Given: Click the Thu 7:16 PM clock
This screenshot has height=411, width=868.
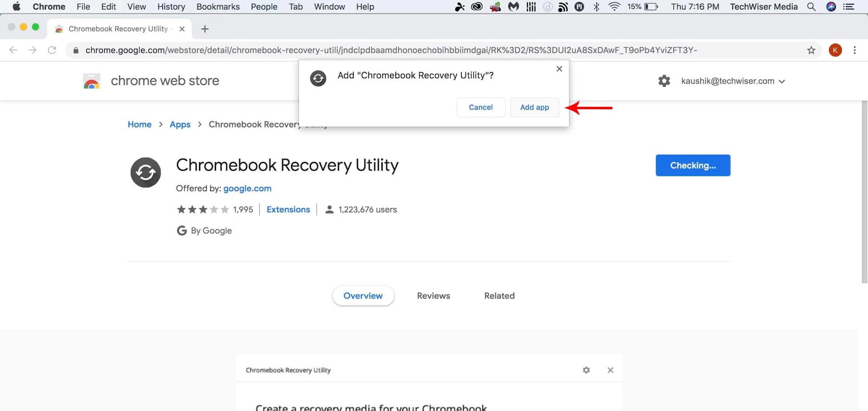Looking at the screenshot, I should (x=695, y=7).
